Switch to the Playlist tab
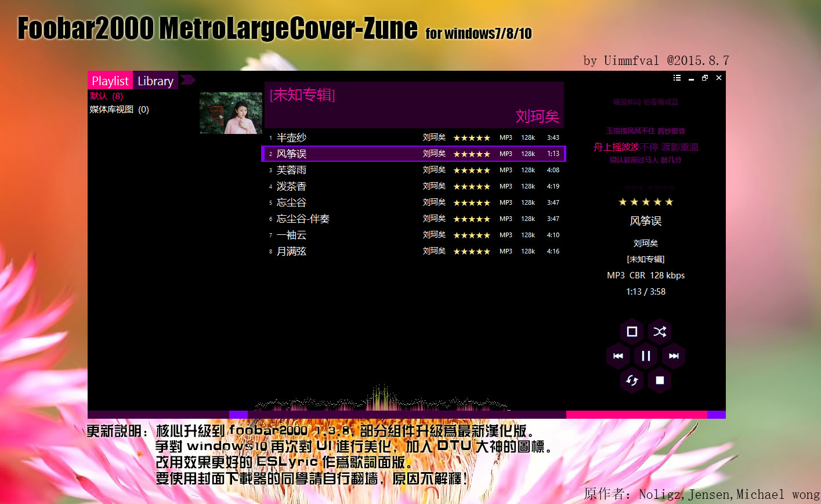The height and width of the screenshot is (504, 821). [x=110, y=81]
